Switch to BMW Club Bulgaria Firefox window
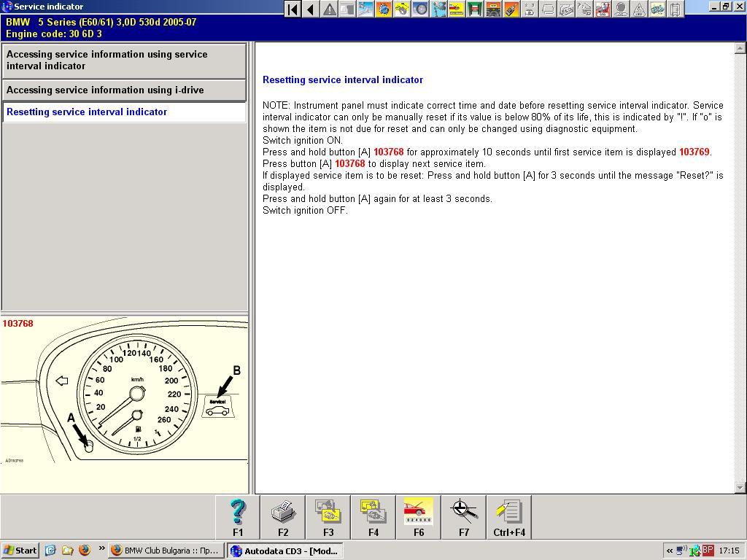This screenshot has width=747, height=560. [x=166, y=551]
